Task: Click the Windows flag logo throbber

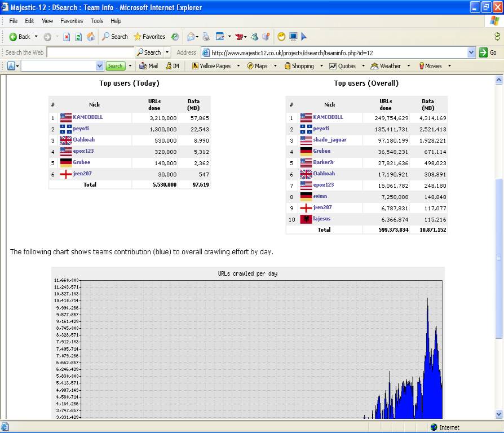Action: click(494, 20)
